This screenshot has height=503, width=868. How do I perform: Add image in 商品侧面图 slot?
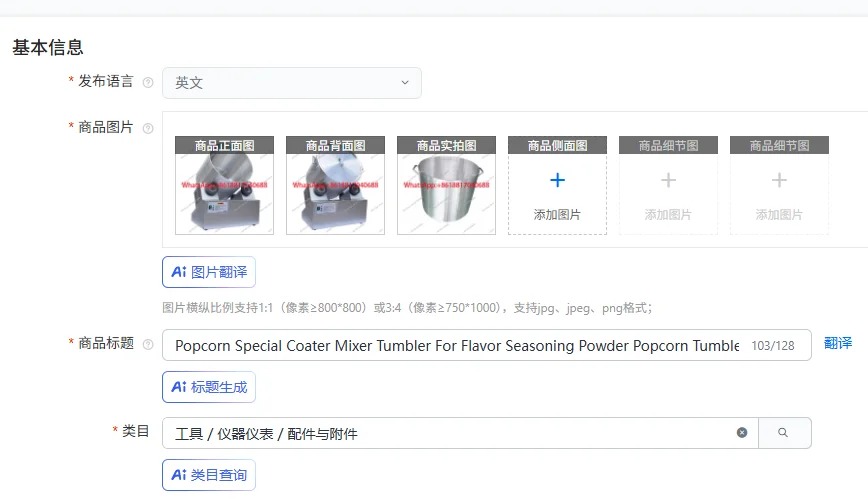pos(557,185)
